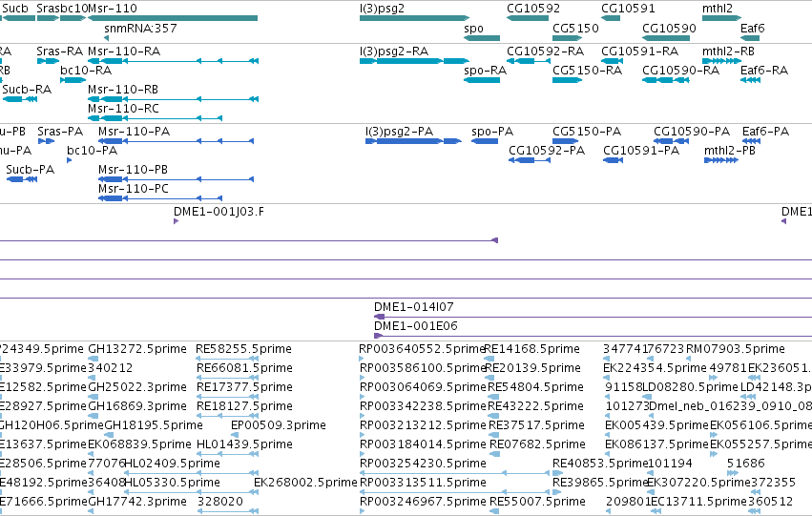Select the EP00509.3prime EST label
This screenshot has height=516, width=812.
tap(279, 425)
